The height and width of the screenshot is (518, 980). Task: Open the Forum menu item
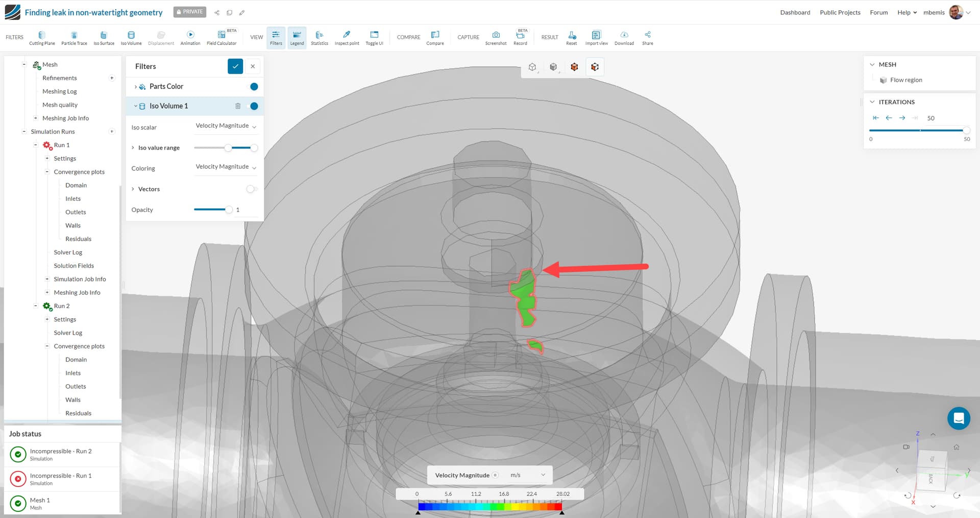pyautogui.click(x=878, y=12)
